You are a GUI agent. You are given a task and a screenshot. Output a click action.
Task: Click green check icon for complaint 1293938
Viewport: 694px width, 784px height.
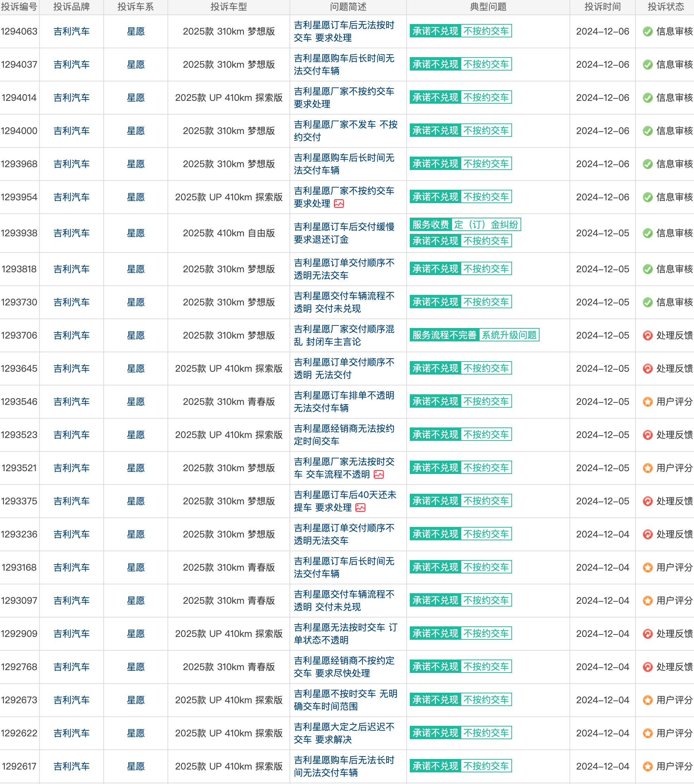pyautogui.click(x=647, y=233)
